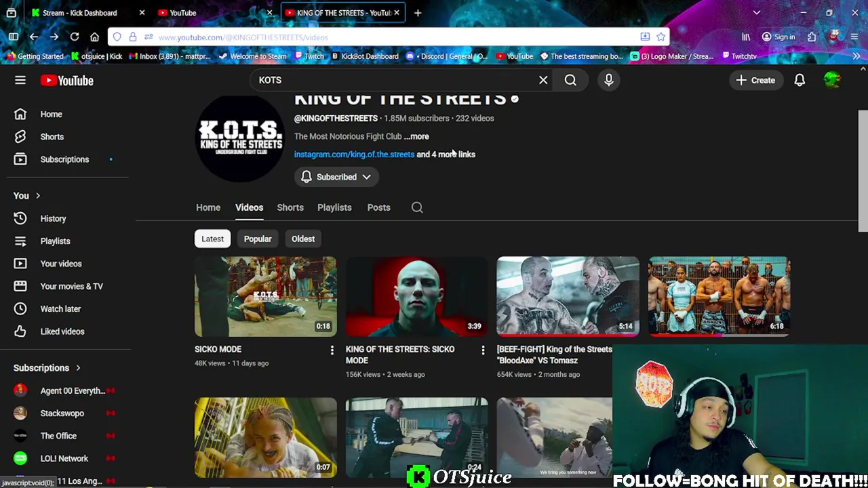Image resolution: width=868 pixels, height=488 pixels.
Task: Click the @KINGOFTHESTREETS handle text
Action: point(336,118)
